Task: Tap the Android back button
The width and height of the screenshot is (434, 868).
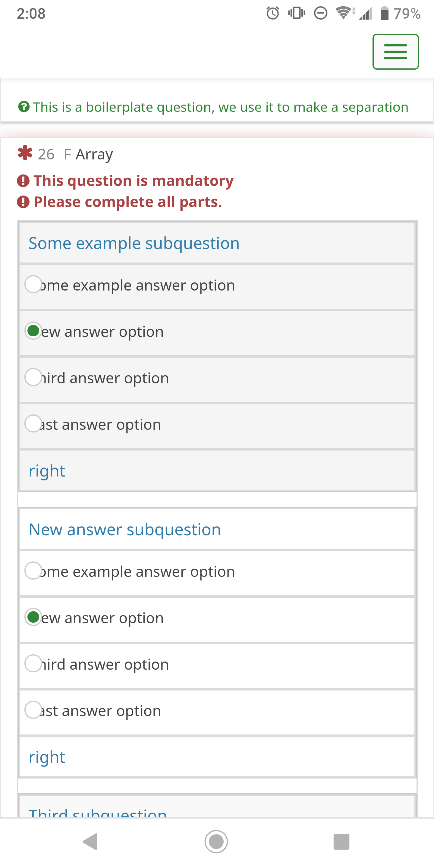Action: 90,842
